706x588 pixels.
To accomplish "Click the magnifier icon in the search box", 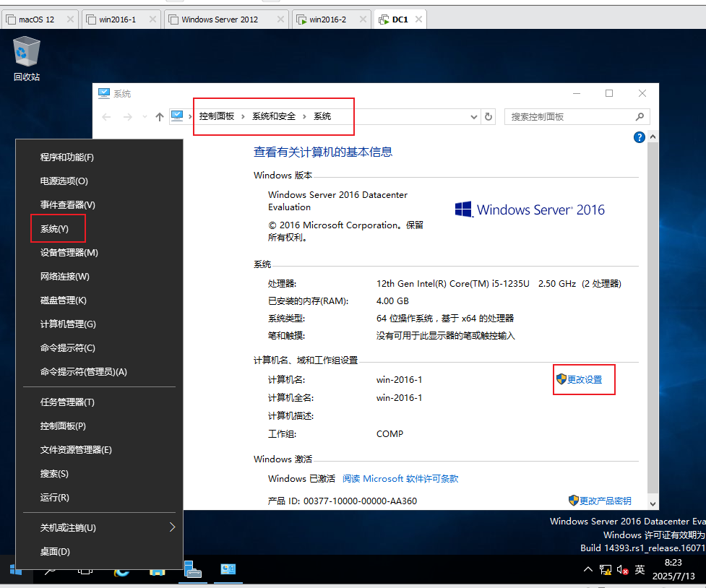I will pyautogui.click(x=640, y=117).
